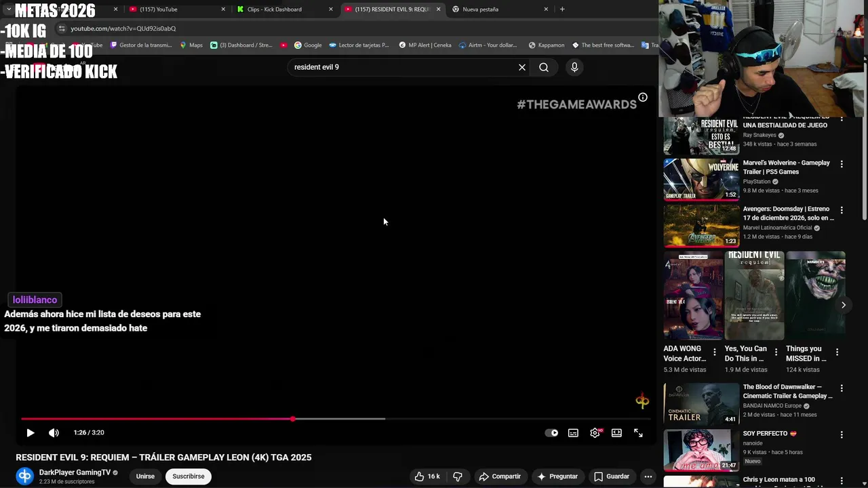Start voice search with the microphone

pyautogui.click(x=574, y=67)
